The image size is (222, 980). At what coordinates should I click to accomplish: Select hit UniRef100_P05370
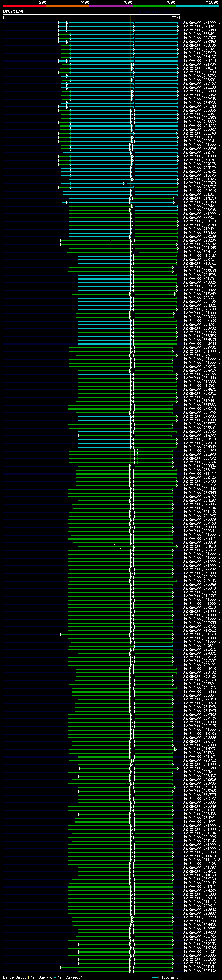(199, 898)
